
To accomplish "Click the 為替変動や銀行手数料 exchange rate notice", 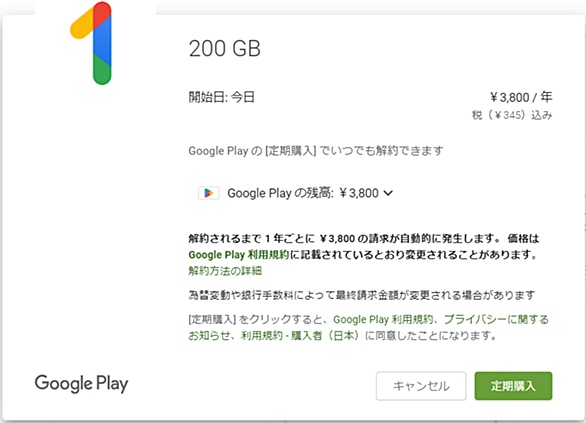I will pyautogui.click(x=361, y=295).
